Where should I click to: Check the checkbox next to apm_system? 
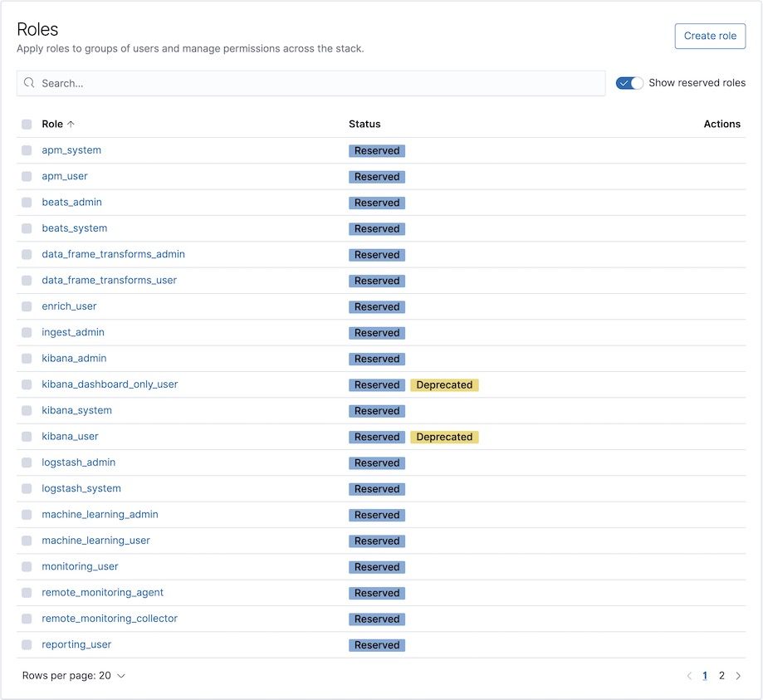coord(27,150)
